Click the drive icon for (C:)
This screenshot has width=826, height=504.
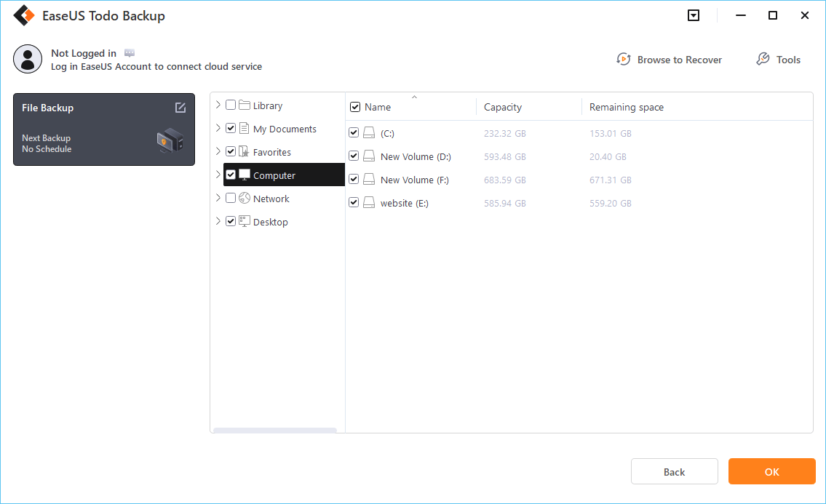369,132
